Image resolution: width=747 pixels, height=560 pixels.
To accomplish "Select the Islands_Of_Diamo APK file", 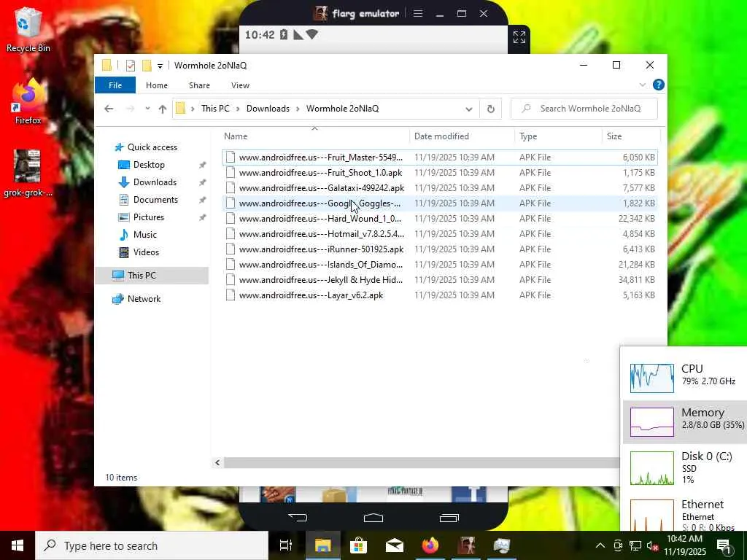I will [439, 264].
